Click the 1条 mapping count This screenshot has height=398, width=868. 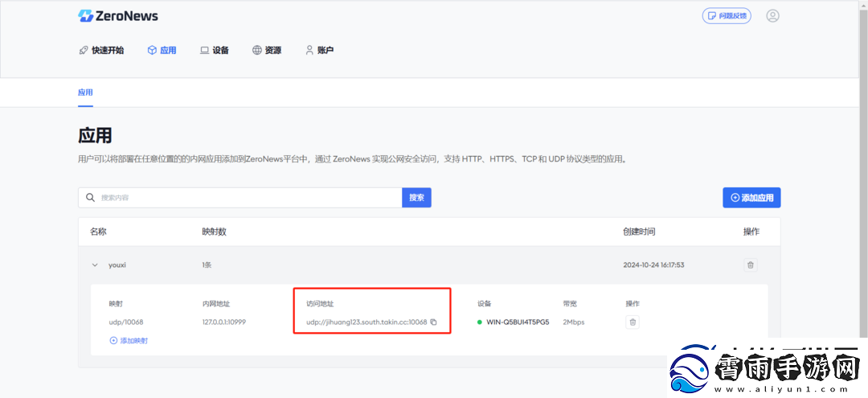pyautogui.click(x=207, y=265)
